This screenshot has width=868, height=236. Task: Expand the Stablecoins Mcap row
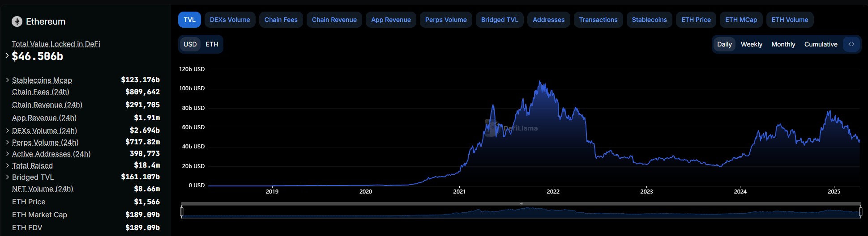click(7, 80)
